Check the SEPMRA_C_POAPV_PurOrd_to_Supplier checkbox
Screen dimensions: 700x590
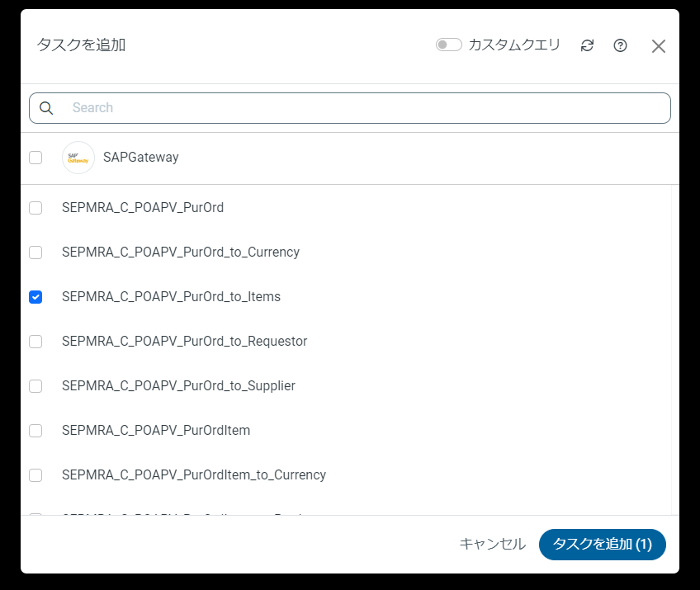(35, 386)
